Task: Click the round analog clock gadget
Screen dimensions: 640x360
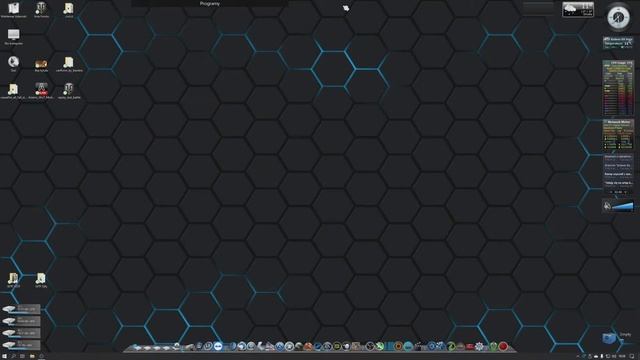Action: pyautogui.click(x=618, y=17)
